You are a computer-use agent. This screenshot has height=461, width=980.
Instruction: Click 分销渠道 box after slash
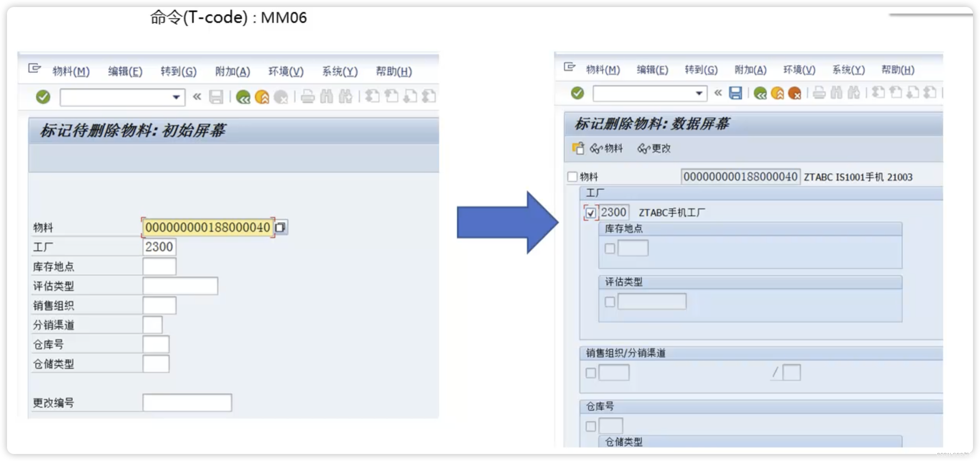[791, 373]
